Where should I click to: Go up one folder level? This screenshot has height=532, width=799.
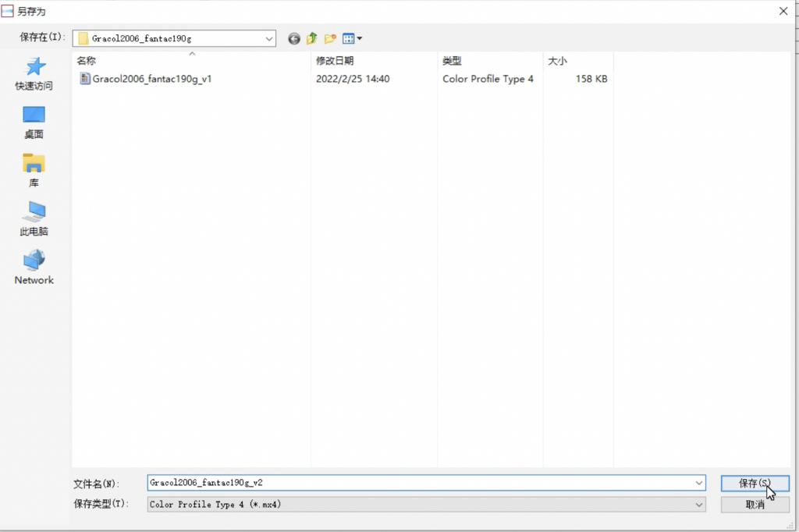point(312,38)
